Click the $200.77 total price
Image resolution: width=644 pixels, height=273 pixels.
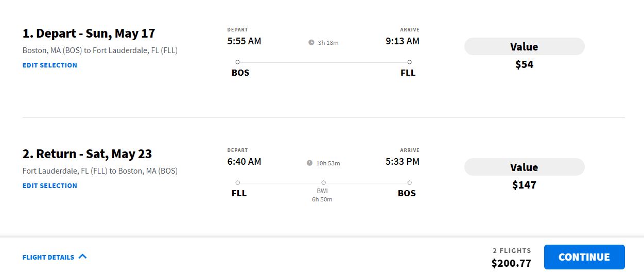click(511, 263)
